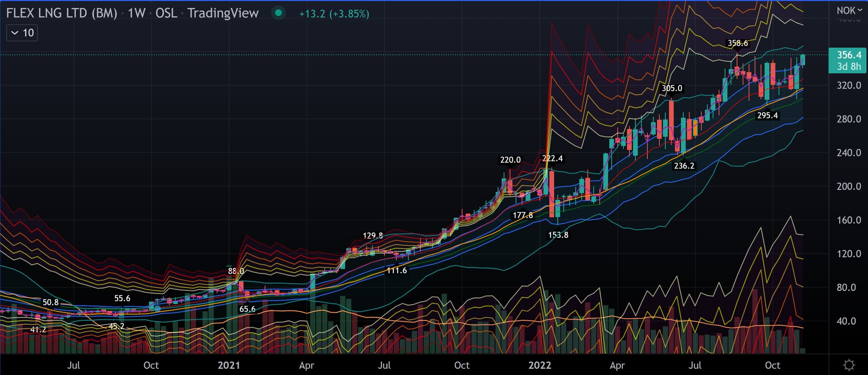Click the green market status dot
The height and width of the screenshot is (375, 868).
(x=278, y=13)
